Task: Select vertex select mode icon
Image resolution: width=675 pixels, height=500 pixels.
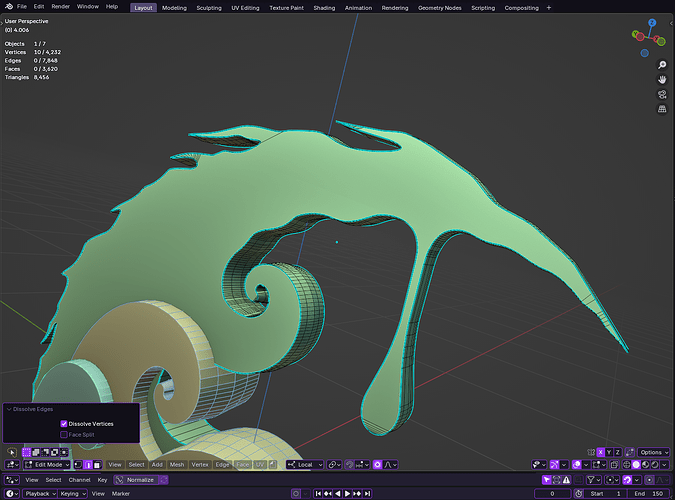Action: tap(78, 465)
